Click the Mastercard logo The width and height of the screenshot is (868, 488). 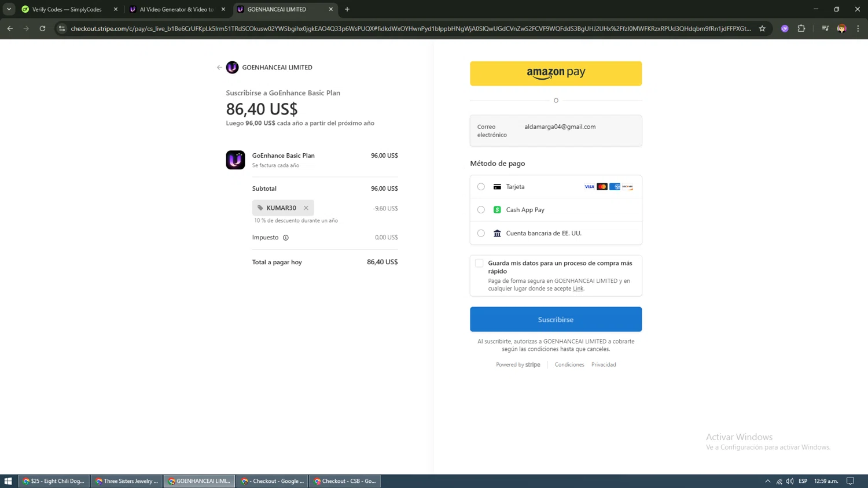click(602, 187)
